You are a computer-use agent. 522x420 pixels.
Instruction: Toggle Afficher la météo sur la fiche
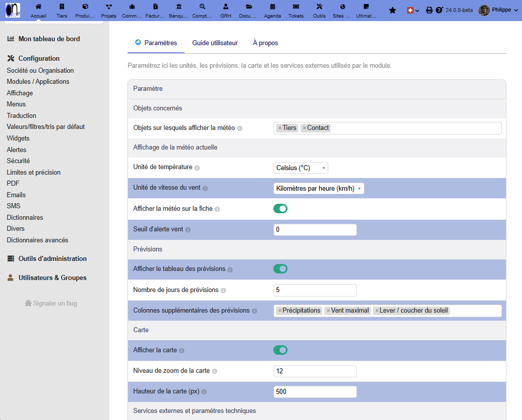click(280, 209)
